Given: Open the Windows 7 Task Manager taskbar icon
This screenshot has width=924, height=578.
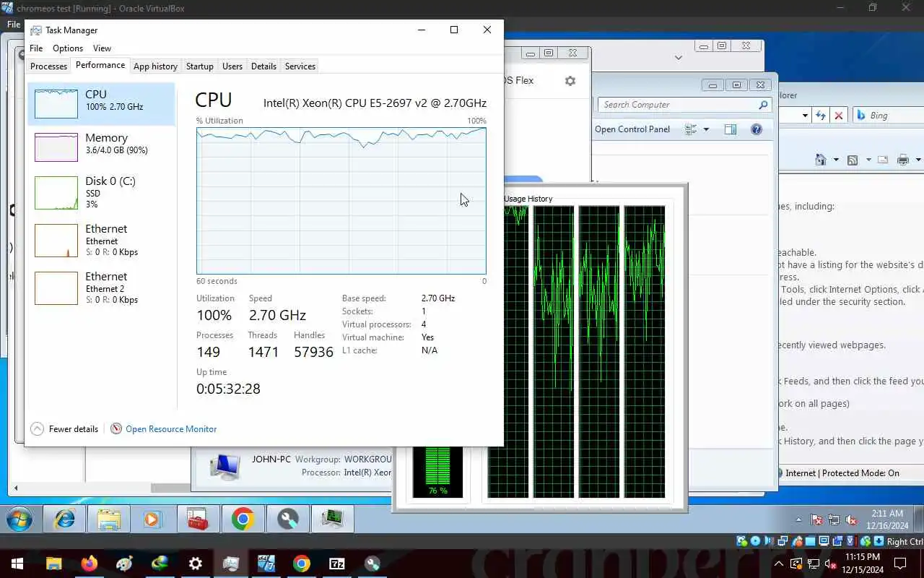Looking at the screenshot, I should (333, 519).
